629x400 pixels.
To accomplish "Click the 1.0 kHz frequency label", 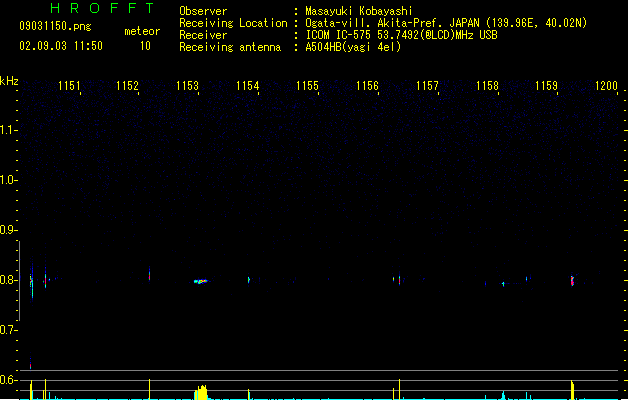I will coord(8,180).
